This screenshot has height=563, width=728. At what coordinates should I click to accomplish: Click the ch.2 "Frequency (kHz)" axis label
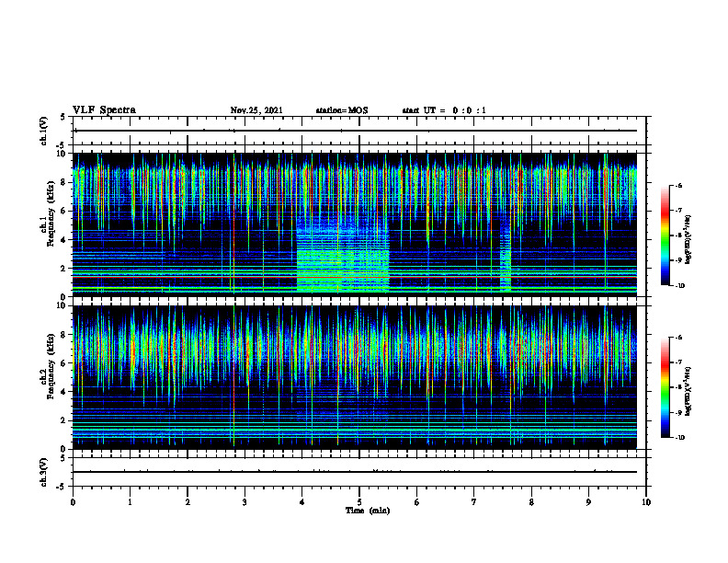point(51,365)
